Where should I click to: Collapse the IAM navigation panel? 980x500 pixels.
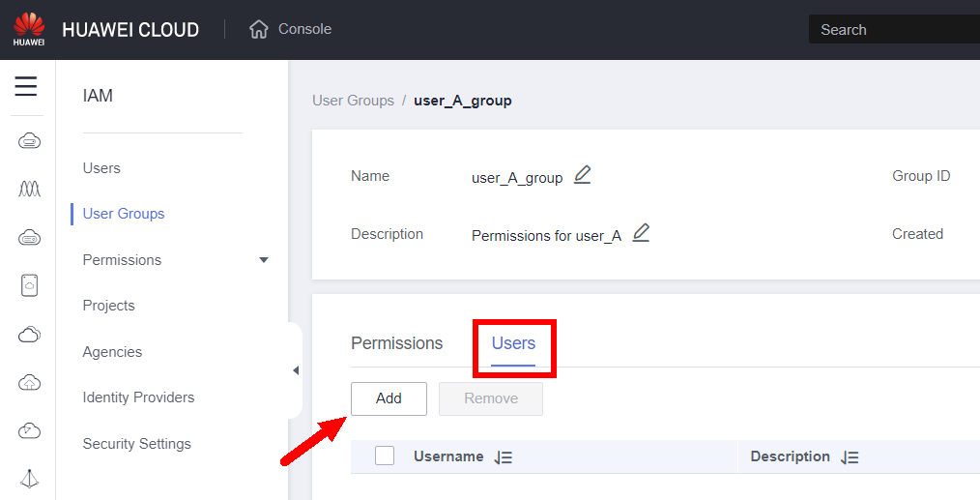tap(295, 370)
